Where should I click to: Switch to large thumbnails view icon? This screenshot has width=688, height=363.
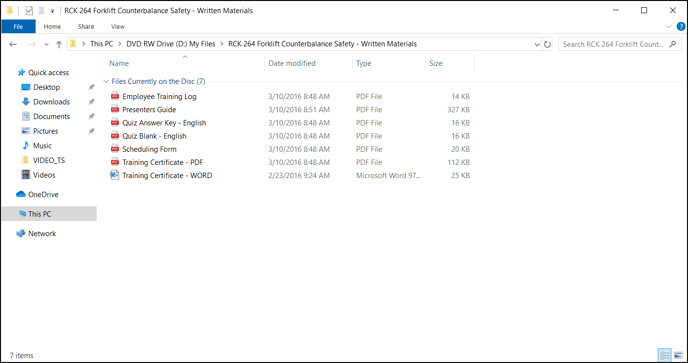678,355
